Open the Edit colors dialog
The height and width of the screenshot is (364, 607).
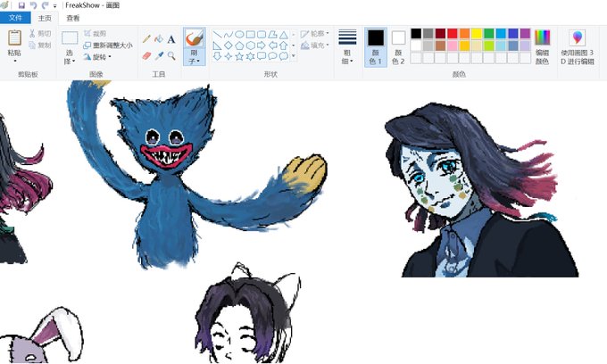543,47
